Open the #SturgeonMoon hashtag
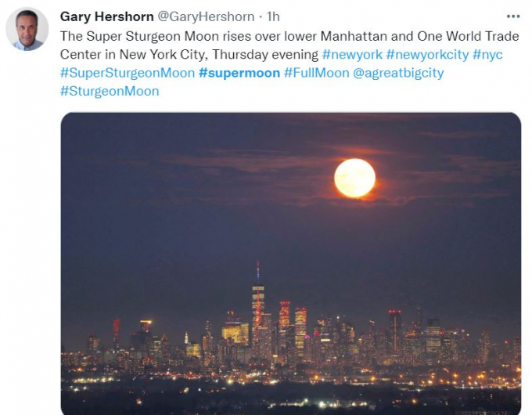The image size is (532, 415). point(110,92)
